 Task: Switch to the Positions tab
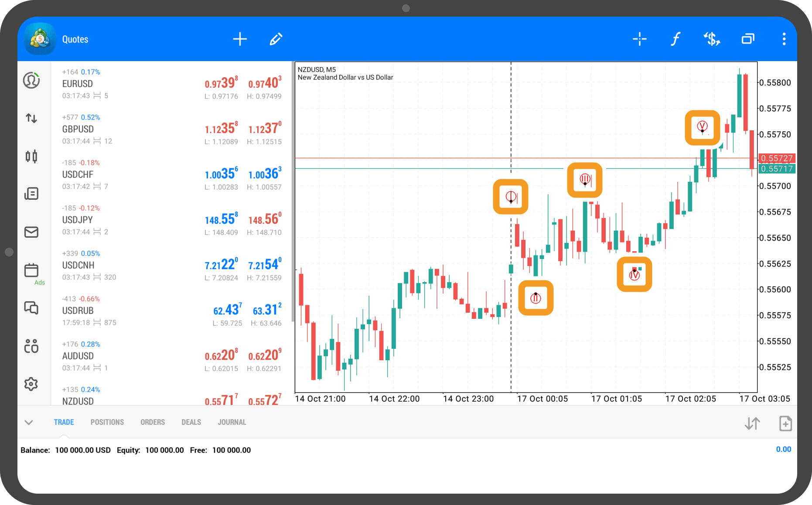pos(107,422)
